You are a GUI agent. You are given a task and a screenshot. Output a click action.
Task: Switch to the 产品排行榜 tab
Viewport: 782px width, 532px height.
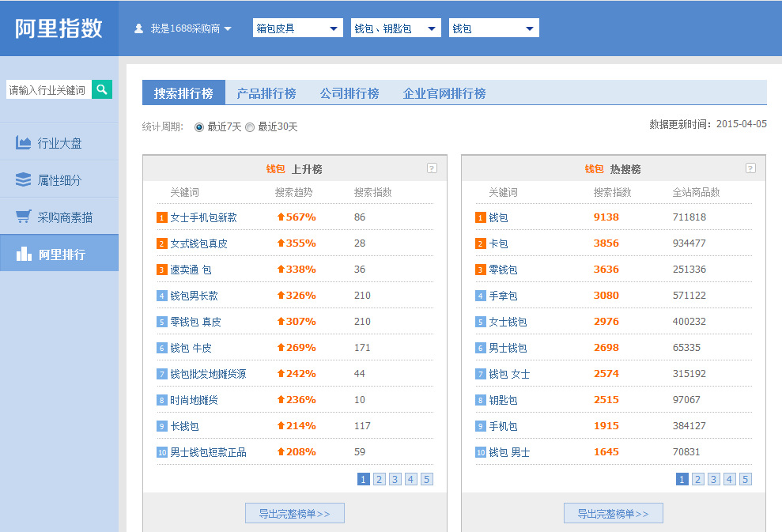click(x=266, y=93)
